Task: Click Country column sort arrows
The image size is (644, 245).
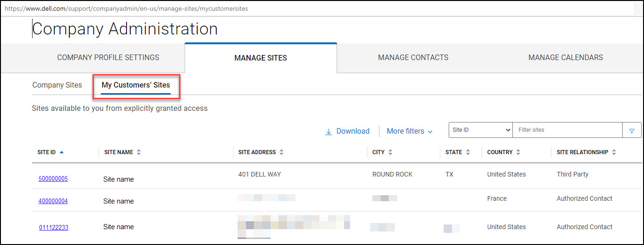Action: [518, 152]
